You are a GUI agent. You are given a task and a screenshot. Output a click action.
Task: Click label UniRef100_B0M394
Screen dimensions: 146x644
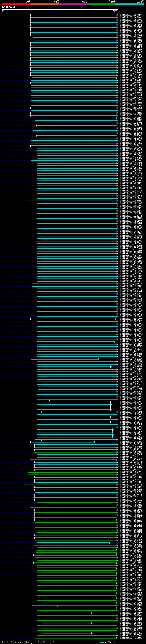coord(131,445)
